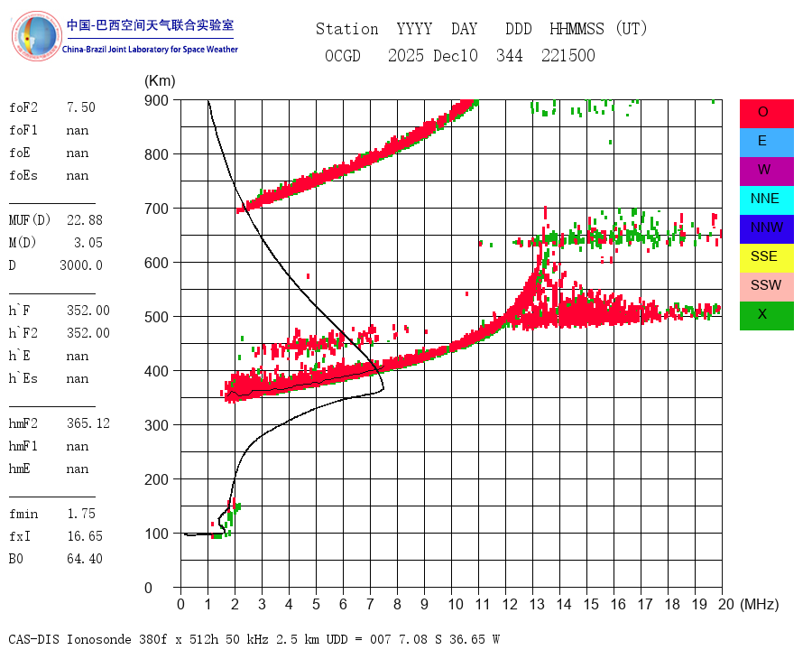Click China-Brazil Joint Laboratory for Space Weather text
Image resolution: width=812 pixels, height=650 pixels.
tap(150, 50)
